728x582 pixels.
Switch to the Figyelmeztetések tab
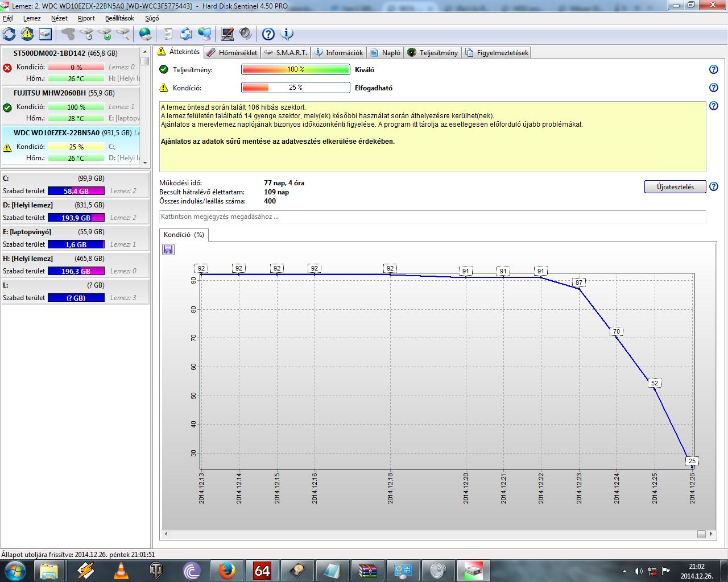click(497, 52)
